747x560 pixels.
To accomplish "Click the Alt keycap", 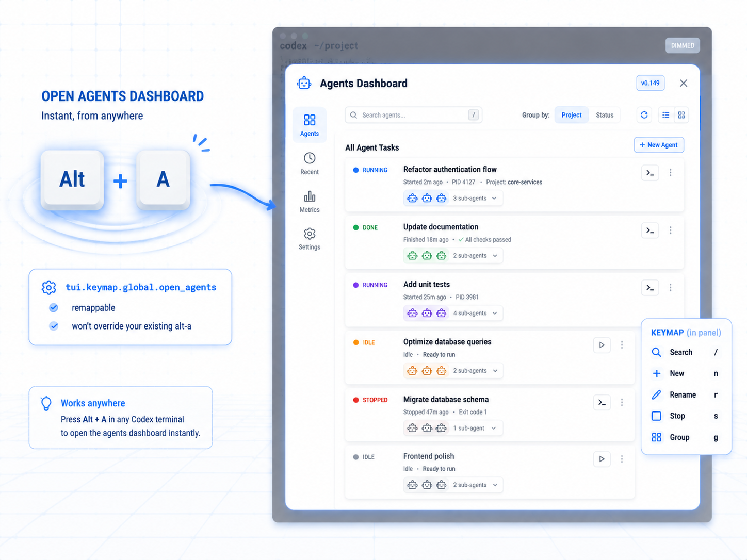I will coord(72,180).
